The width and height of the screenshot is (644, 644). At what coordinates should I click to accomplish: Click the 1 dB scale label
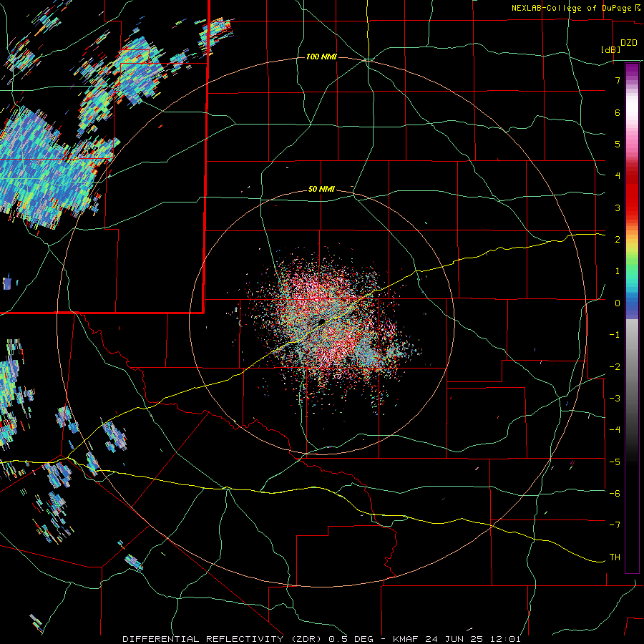tap(618, 271)
